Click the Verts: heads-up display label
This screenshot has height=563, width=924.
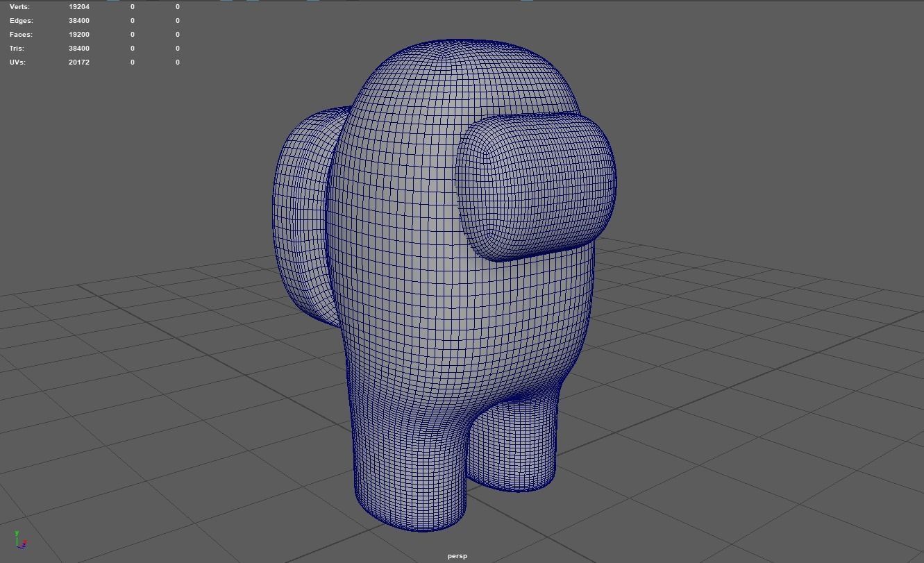pos(19,7)
